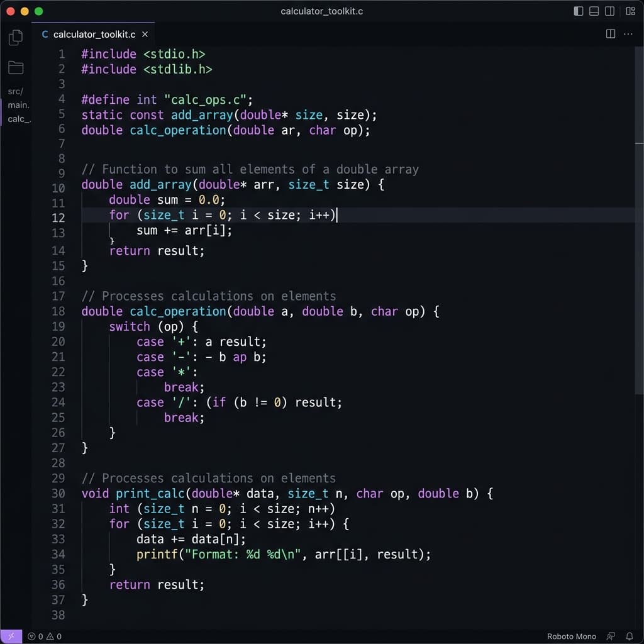Click "case '+': a result;" line
Image resolution: width=644 pixels, height=644 pixels.
tap(202, 341)
